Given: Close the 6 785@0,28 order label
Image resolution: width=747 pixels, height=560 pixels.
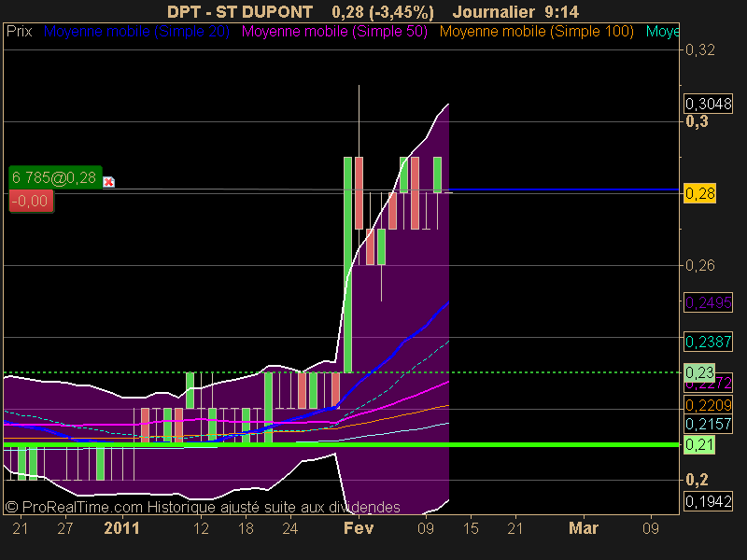Looking at the screenshot, I should (108, 182).
